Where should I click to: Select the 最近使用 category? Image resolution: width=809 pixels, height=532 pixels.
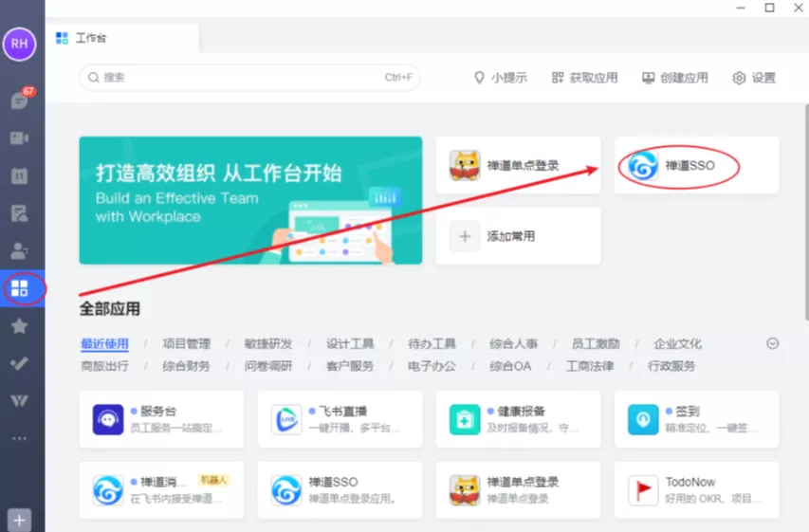coord(104,343)
